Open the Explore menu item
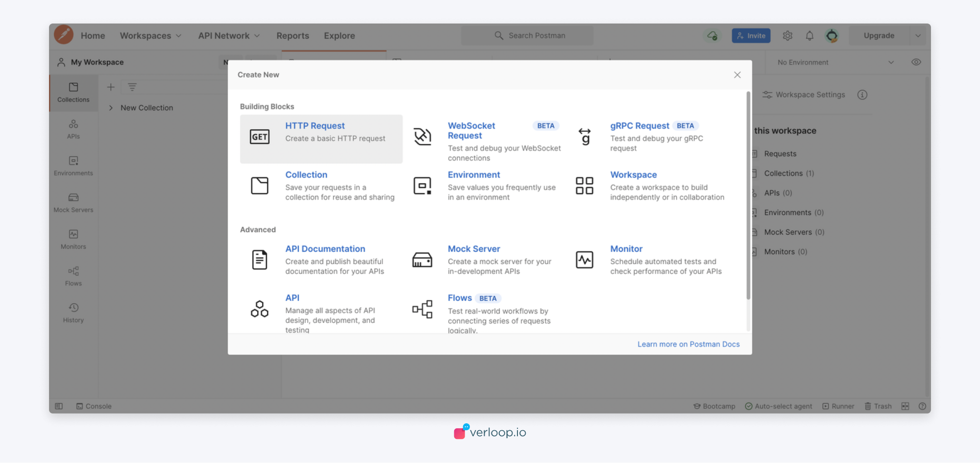The width and height of the screenshot is (980, 463). (x=340, y=36)
